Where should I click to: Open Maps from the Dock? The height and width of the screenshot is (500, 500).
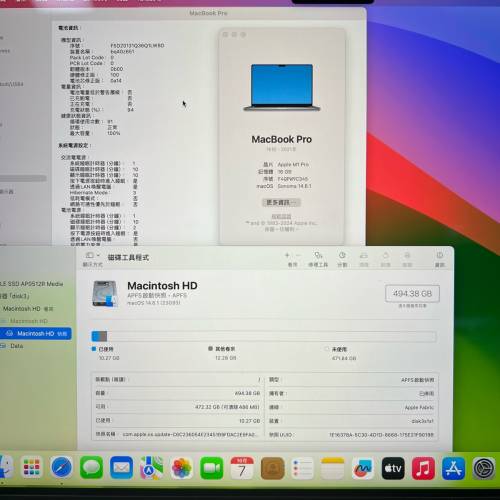pyautogui.click(x=152, y=467)
